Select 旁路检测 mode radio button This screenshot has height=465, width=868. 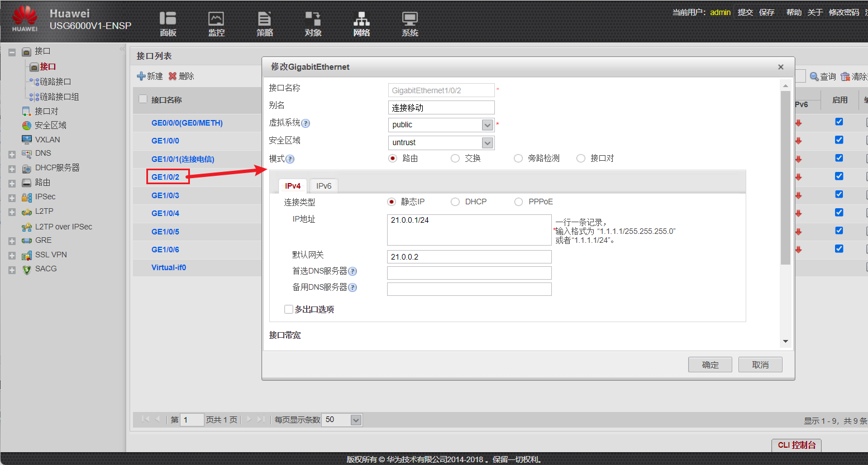tap(518, 159)
